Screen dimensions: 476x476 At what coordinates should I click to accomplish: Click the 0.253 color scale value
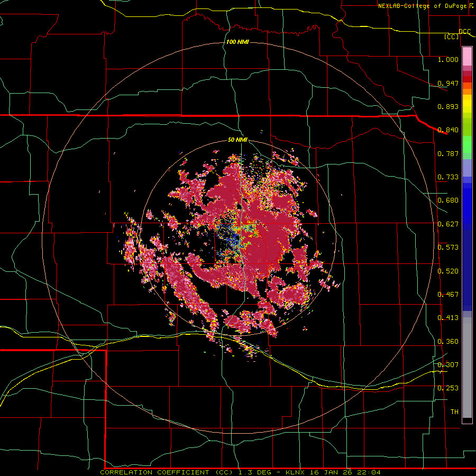[x=448, y=388]
